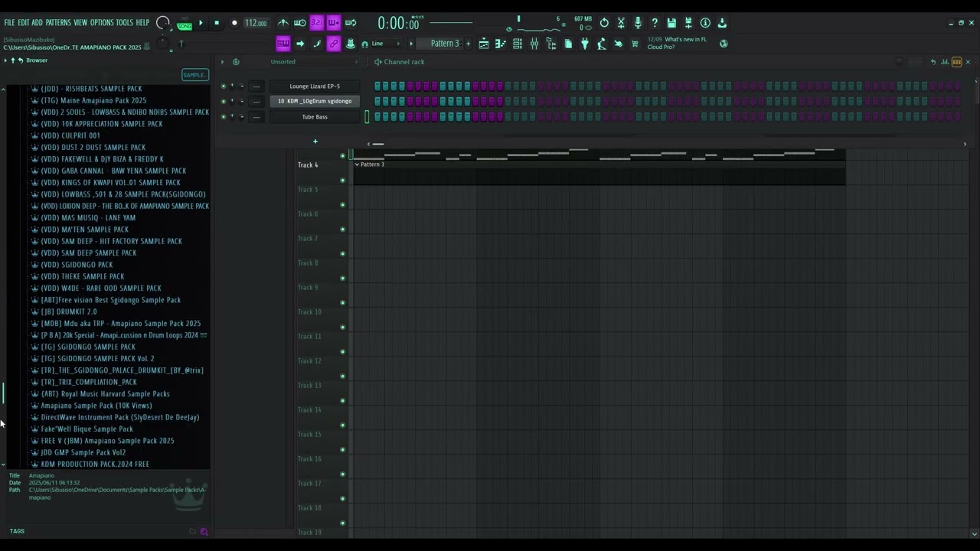Click the tempo field showing 112.000
This screenshot has width=980, height=551.
coord(256,23)
